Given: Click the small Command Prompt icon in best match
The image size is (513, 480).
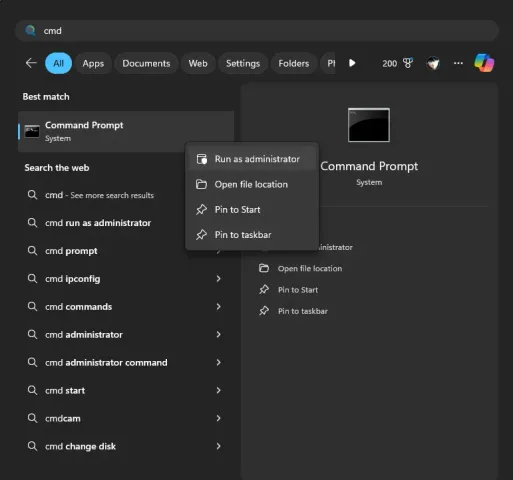Looking at the screenshot, I should coord(32,131).
